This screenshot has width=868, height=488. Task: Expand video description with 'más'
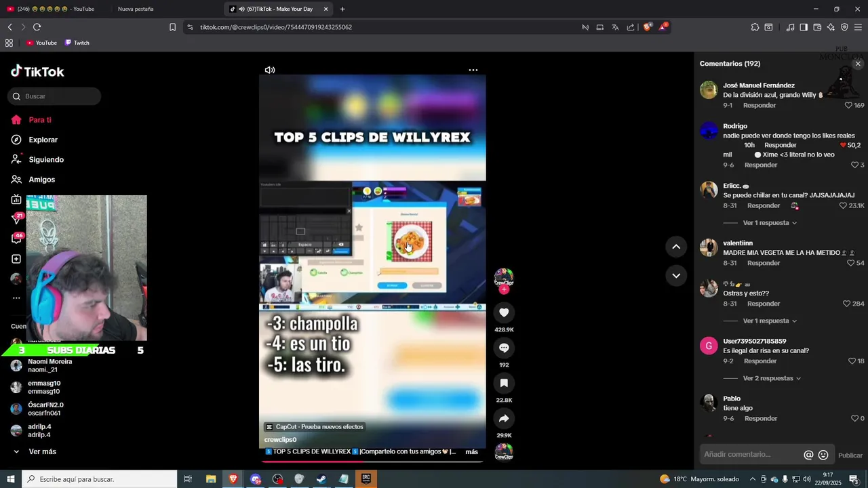(471, 451)
